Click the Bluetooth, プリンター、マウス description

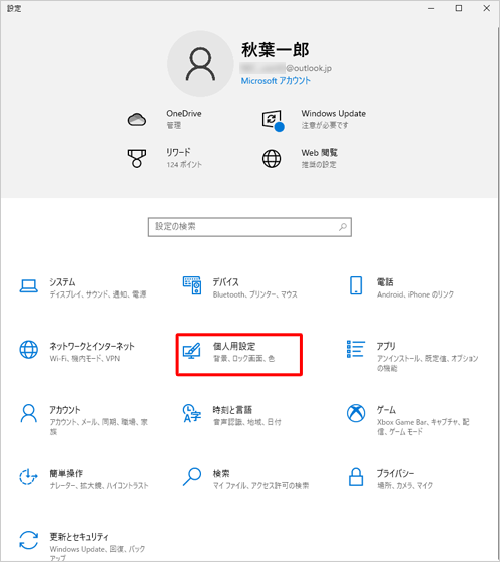[x=255, y=295]
